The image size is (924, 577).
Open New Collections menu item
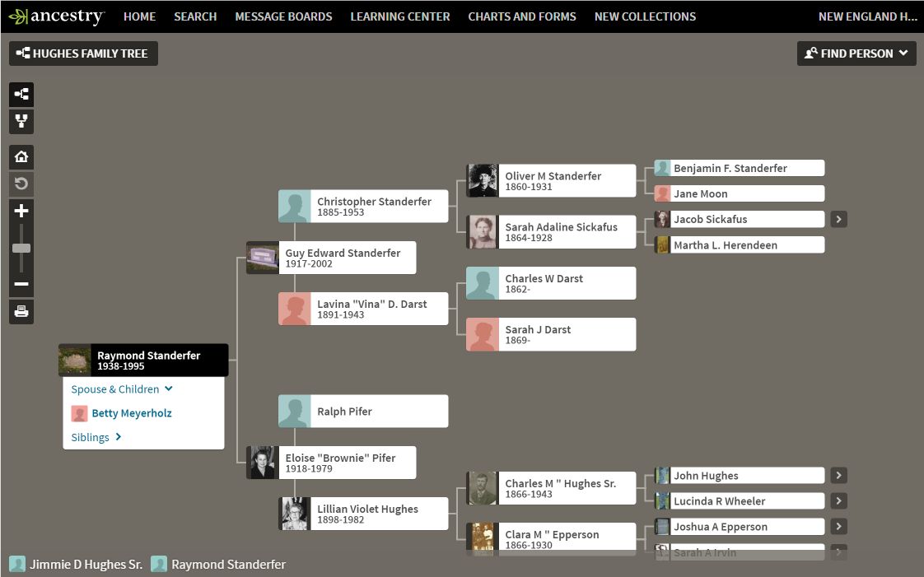point(646,16)
